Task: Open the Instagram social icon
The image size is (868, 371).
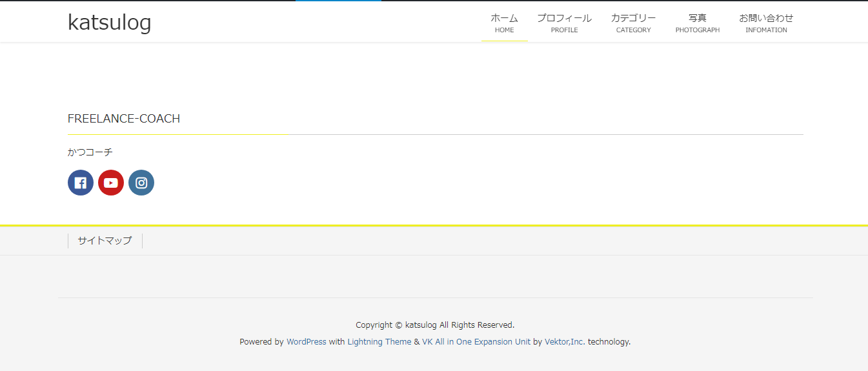Action: click(141, 183)
